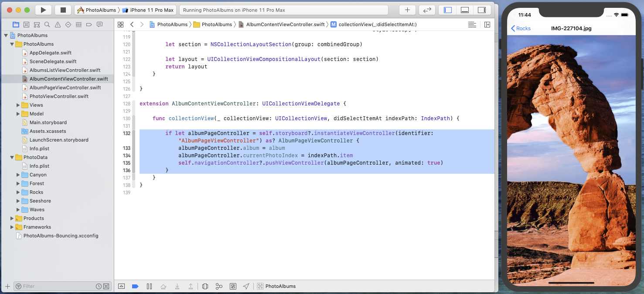Viewport: 644px width, 294px height.
Task: Simulate location with the arrow icon
Action: click(246, 286)
